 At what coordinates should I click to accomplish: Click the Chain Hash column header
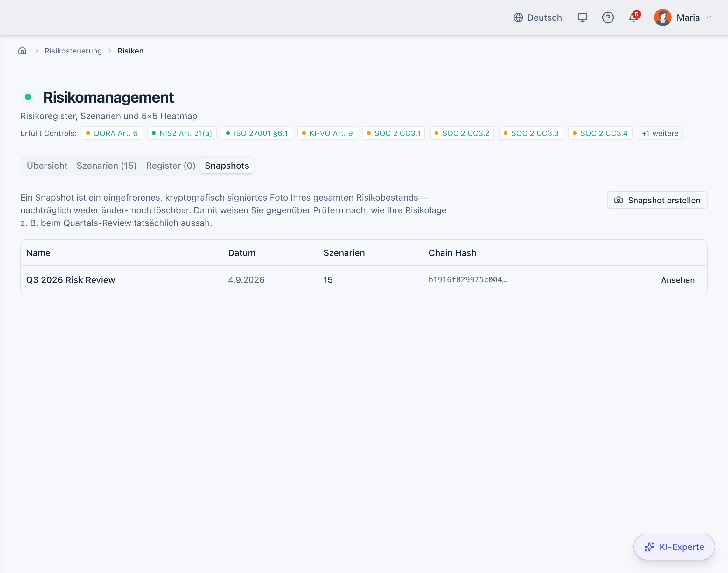[452, 253]
